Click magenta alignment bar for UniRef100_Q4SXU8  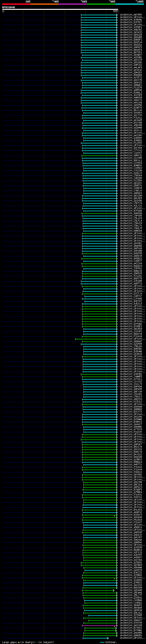pos(100,625)
